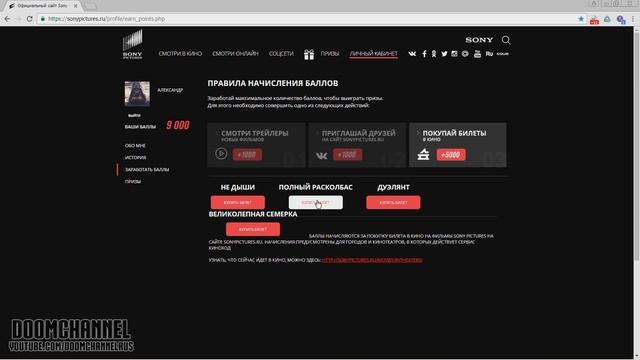Click the play icon under Смотри трейлеры
Viewport: 640px width, 360px height.
[x=221, y=153]
